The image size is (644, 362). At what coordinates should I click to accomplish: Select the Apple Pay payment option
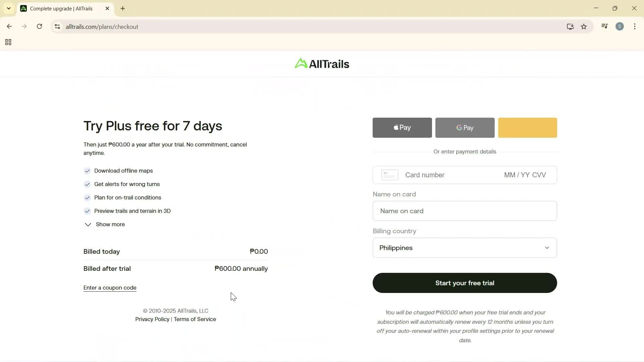401,128
